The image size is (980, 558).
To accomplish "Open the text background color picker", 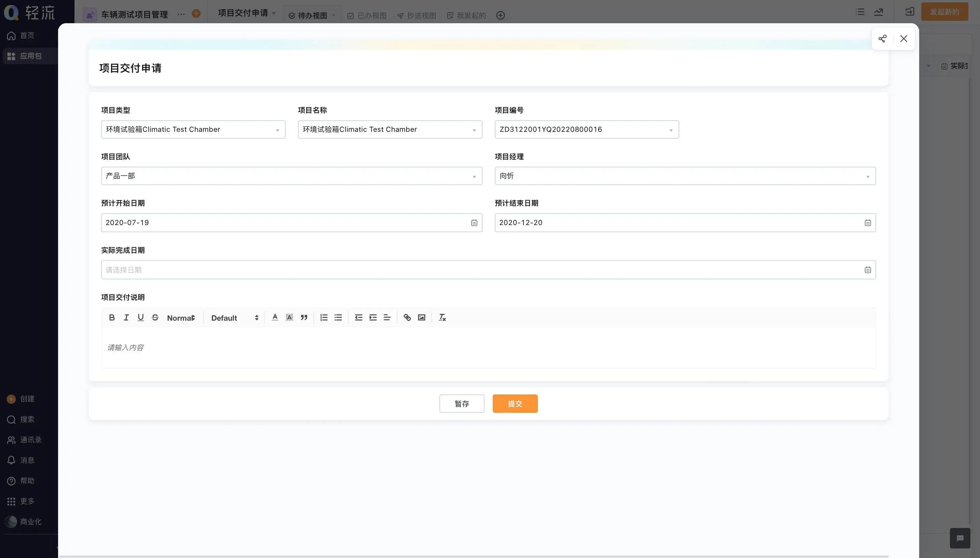I will pos(289,317).
